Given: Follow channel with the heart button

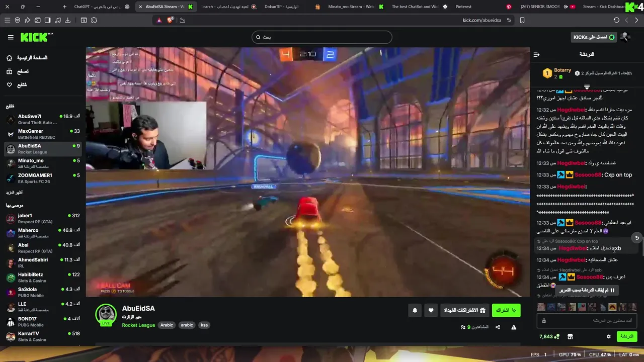Looking at the screenshot, I should coord(431,311).
